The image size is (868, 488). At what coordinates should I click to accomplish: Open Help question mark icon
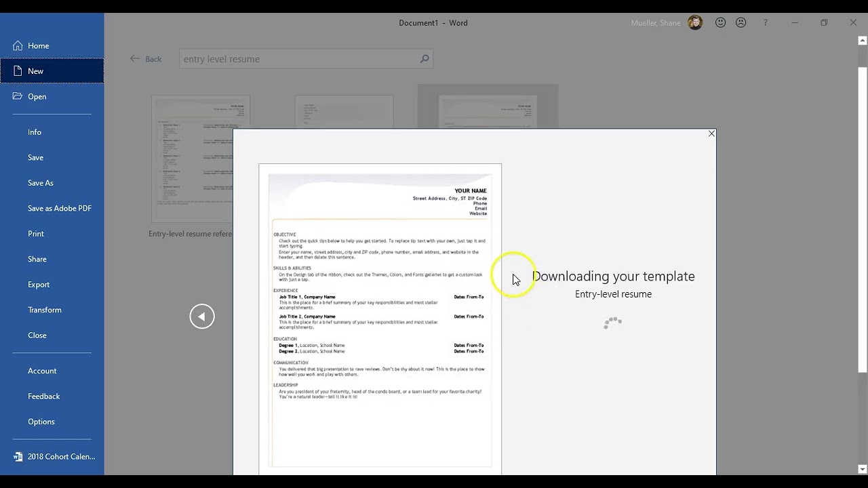click(766, 22)
